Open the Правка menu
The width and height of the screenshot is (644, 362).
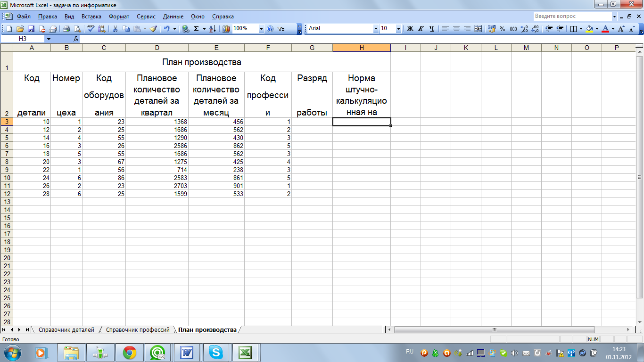(x=47, y=16)
